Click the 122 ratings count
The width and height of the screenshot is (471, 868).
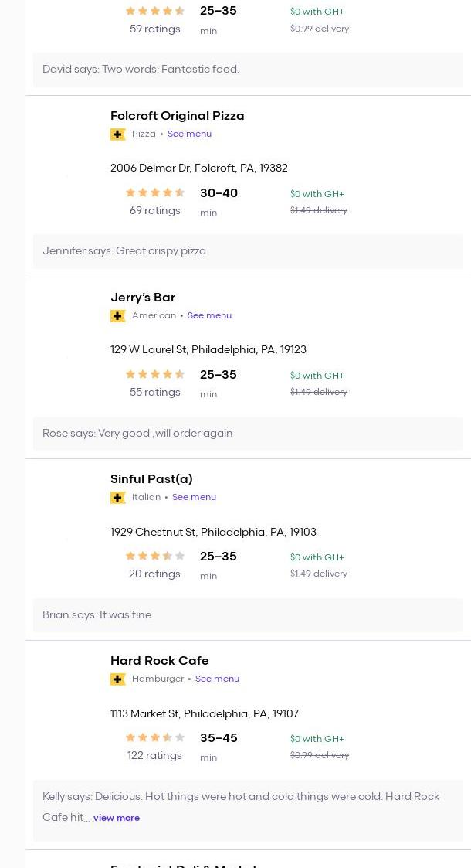click(154, 756)
